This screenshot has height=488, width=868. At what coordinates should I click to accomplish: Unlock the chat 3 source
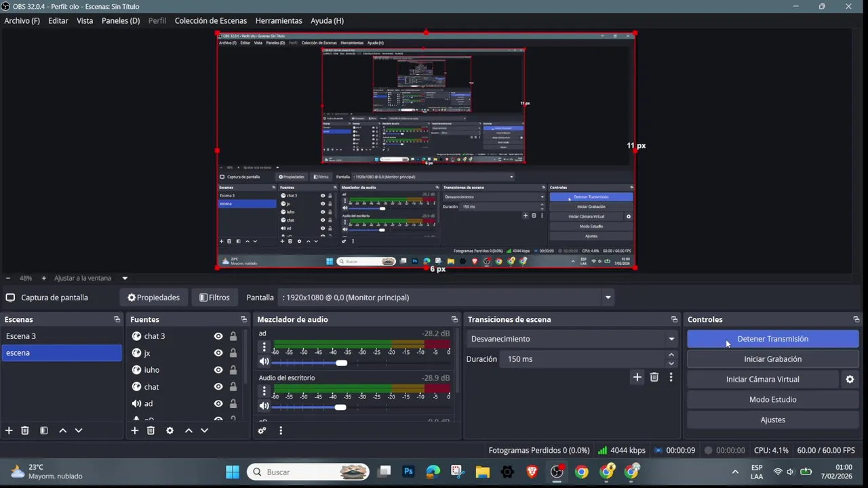tap(233, 336)
